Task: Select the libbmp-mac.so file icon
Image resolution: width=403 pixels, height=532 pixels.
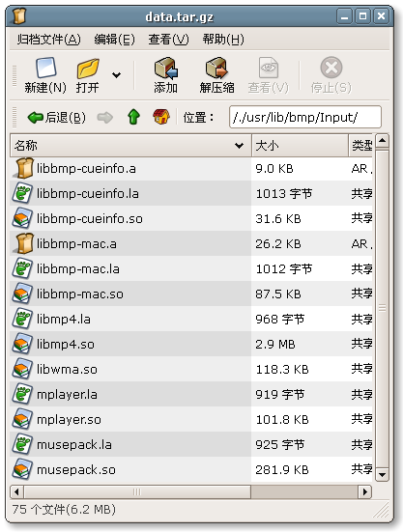Action: pyautogui.click(x=22, y=294)
